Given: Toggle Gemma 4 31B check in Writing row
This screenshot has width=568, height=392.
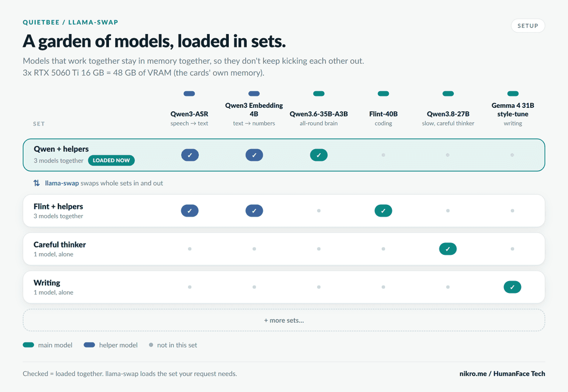Looking at the screenshot, I should (512, 287).
